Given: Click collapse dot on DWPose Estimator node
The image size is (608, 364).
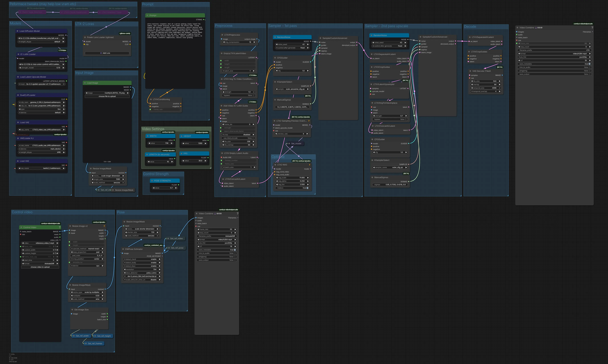Looking at the screenshot, I should click(x=123, y=249).
